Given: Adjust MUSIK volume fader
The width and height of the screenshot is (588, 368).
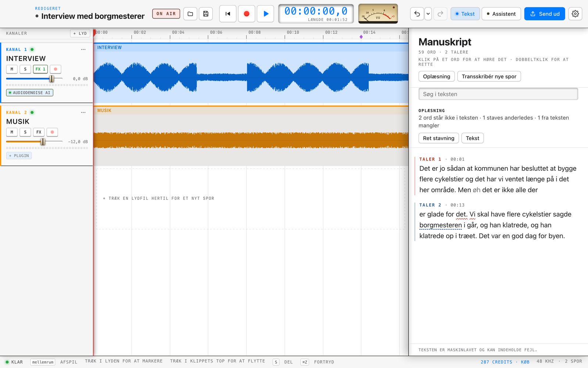Looking at the screenshot, I should click(x=43, y=142).
